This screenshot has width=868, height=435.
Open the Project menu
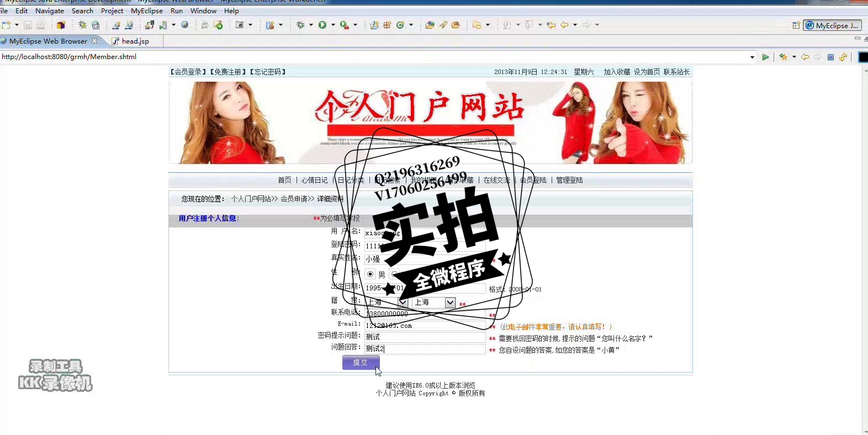point(112,10)
